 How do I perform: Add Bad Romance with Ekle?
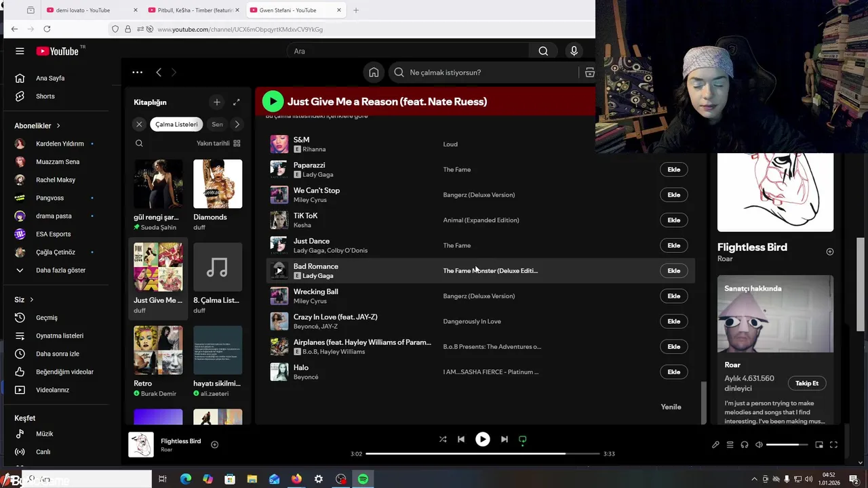(673, 270)
